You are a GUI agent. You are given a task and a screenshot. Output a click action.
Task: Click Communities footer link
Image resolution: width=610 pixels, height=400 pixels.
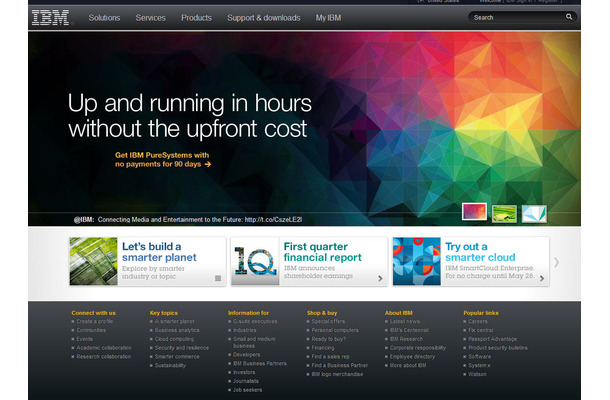tap(91, 330)
